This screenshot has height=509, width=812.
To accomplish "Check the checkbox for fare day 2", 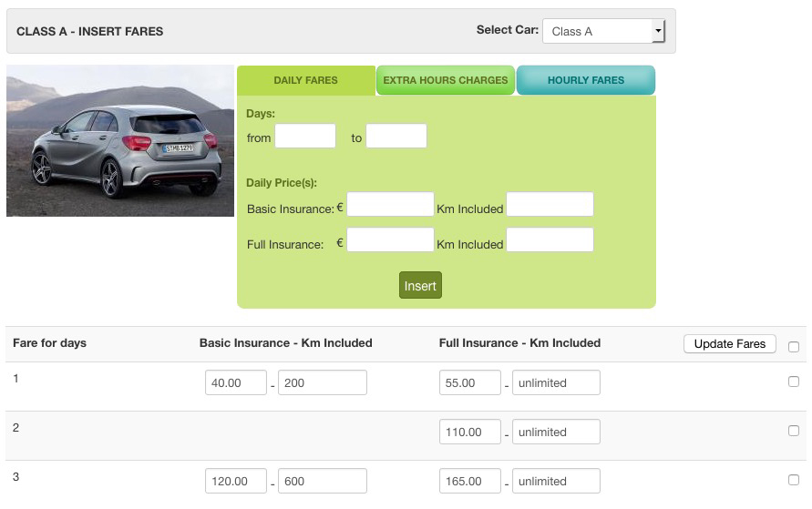I will coord(794,431).
